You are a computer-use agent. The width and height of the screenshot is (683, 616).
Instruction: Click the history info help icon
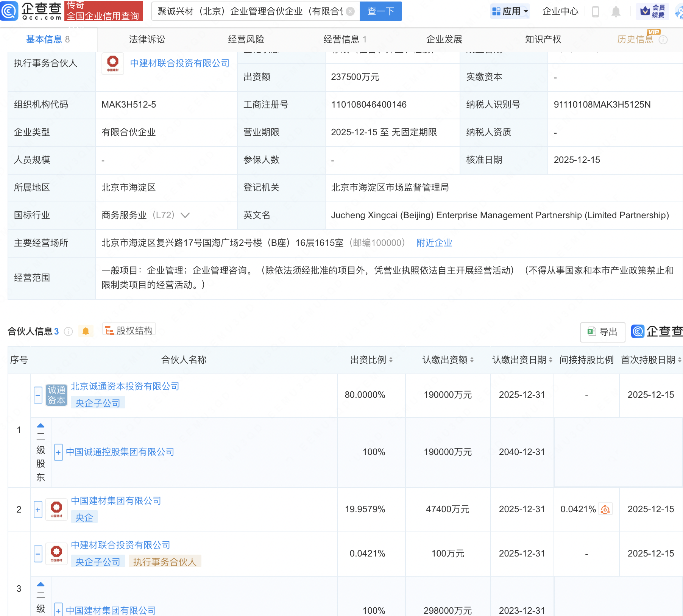pyautogui.click(x=663, y=40)
